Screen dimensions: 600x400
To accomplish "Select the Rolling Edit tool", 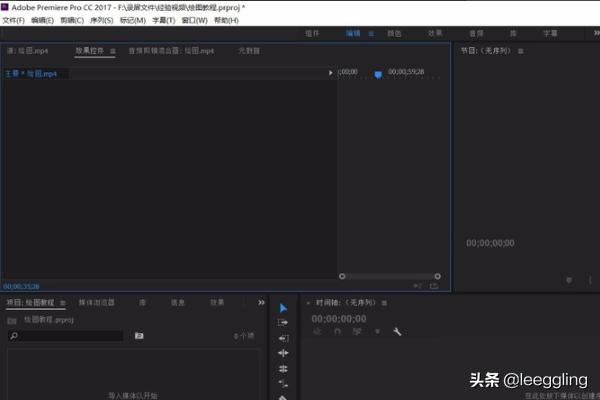I will (283, 369).
